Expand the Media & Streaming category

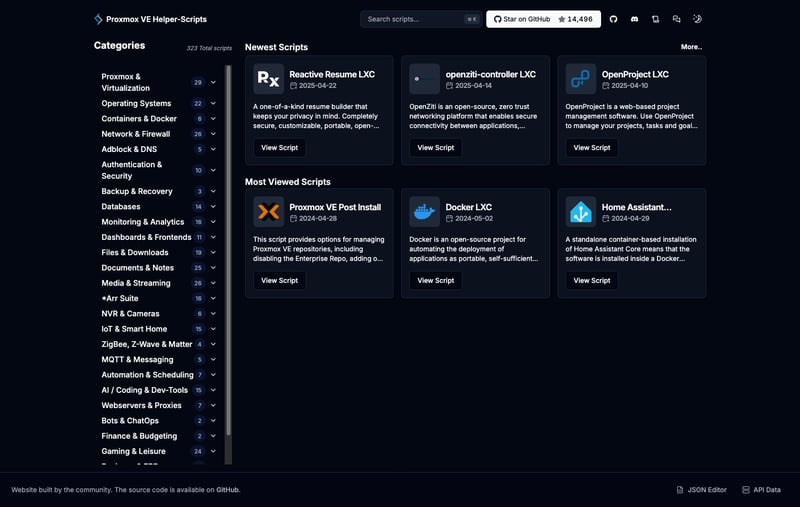[x=213, y=283]
